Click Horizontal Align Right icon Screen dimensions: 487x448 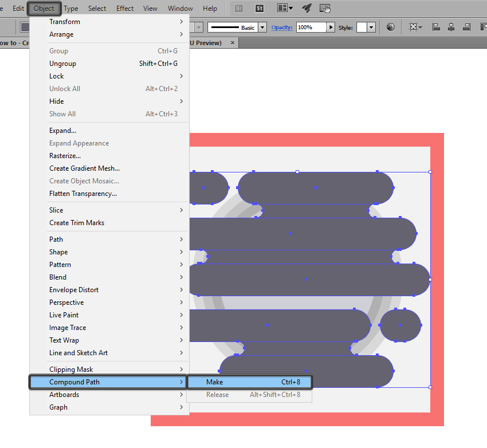point(466,27)
